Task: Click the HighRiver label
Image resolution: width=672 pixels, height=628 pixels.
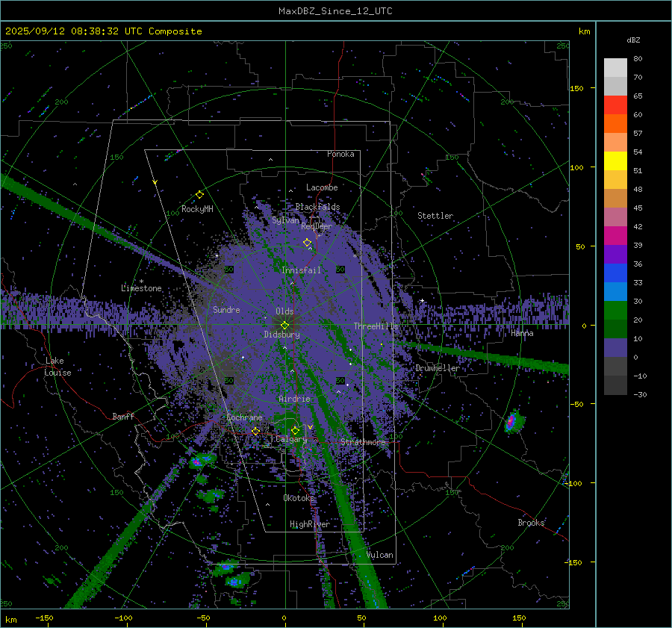Action: (x=310, y=524)
